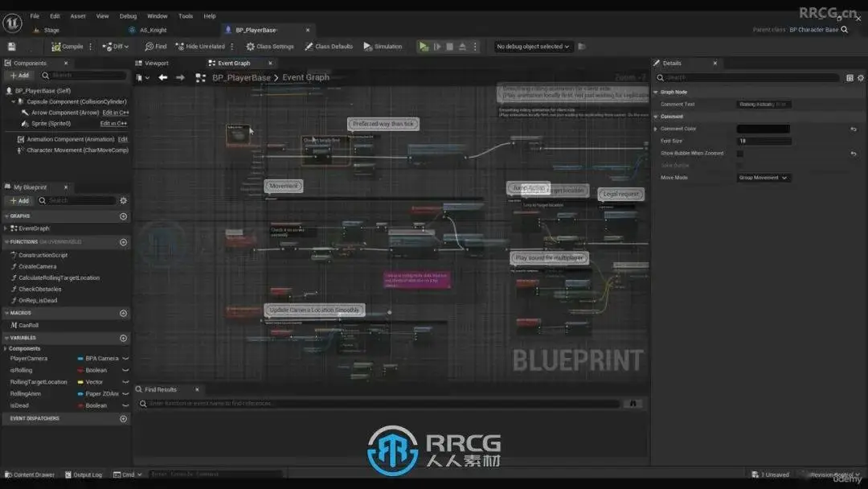Image resolution: width=868 pixels, height=489 pixels.
Task: Expand the Components variable category
Action: point(6,348)
